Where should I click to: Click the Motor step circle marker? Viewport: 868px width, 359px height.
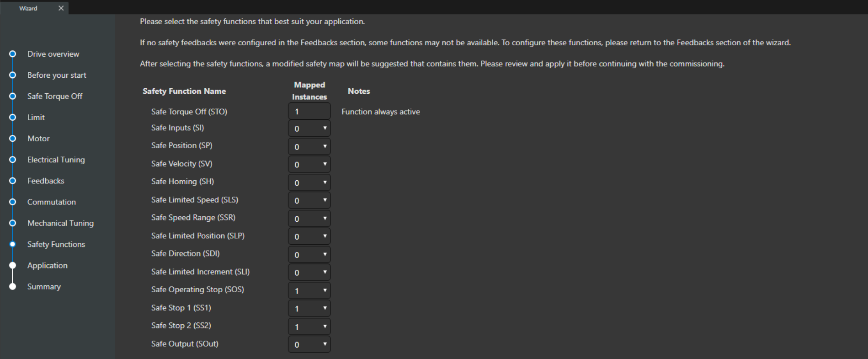(13, 139)
